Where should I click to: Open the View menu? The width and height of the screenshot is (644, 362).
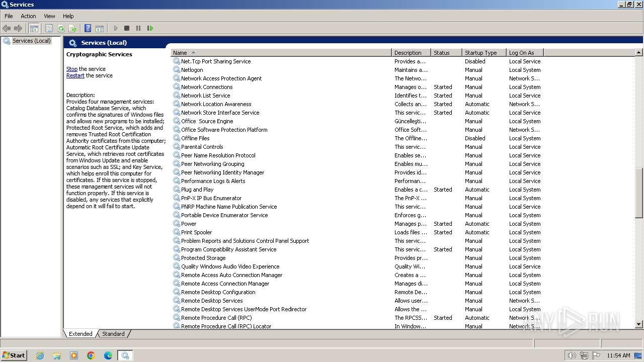coord(49,16)
